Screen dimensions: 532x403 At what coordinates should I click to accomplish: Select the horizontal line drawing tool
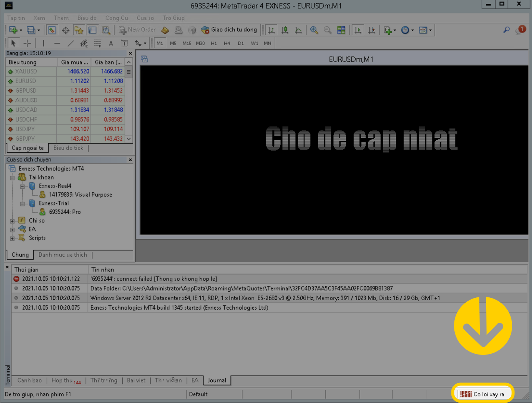coord(57,43)
